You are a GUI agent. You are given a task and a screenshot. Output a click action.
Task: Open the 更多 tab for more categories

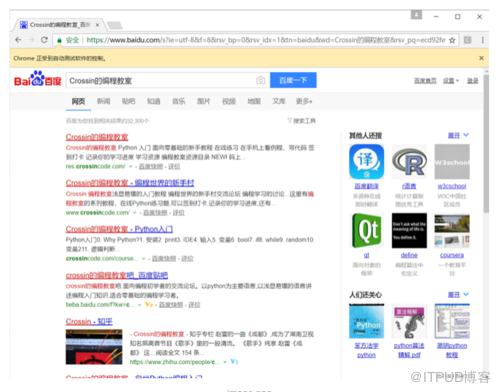304,101
